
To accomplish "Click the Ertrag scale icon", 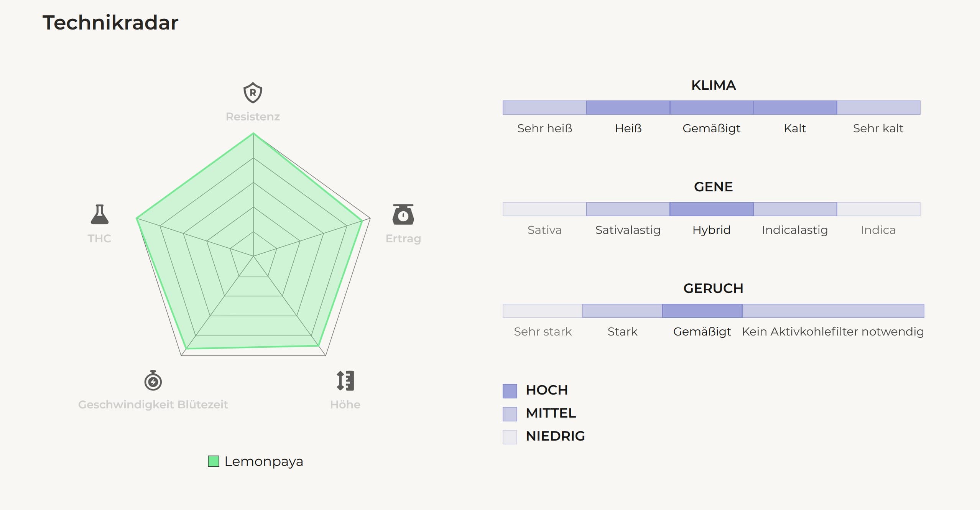I will [x=403, y=214].
